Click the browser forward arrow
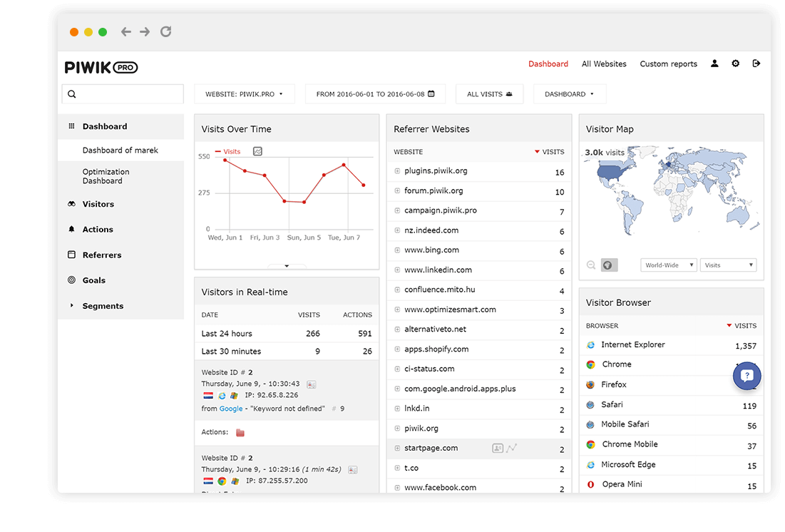The height and width of the screenshot is (532, 785). 145,32
